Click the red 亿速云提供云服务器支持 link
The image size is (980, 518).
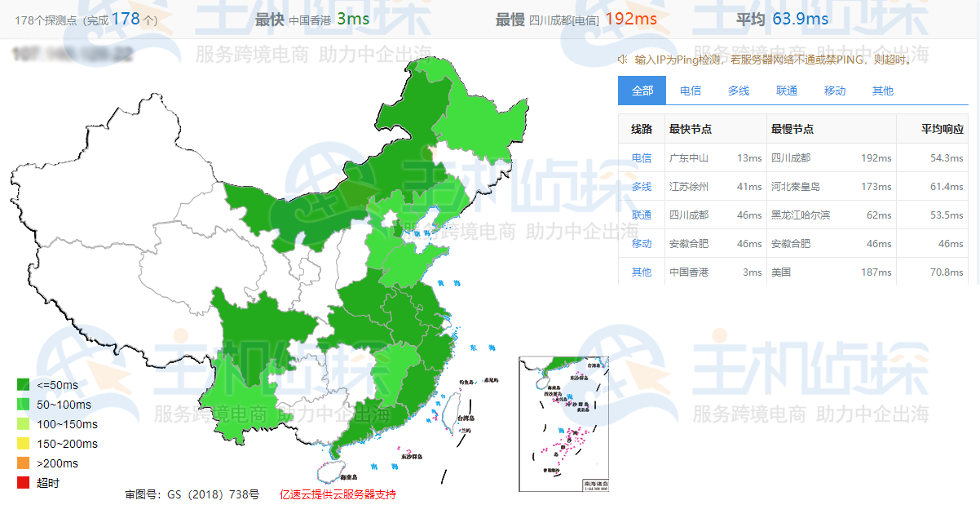tap(337, 495)
